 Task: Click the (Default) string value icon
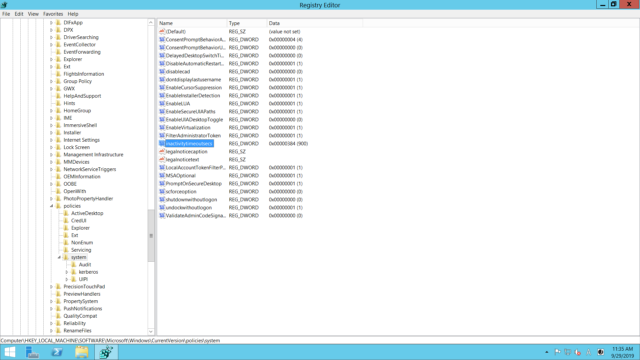coord(162,31)
